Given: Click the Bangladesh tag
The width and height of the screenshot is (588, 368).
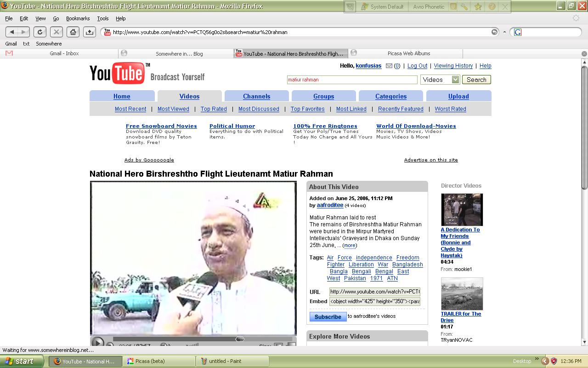Looking at the screenshot, I should point(407,264).
